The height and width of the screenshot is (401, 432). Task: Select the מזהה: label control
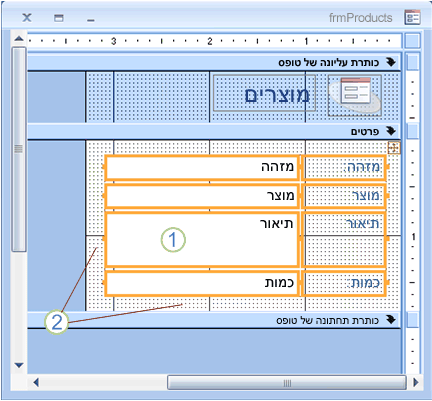343,168
